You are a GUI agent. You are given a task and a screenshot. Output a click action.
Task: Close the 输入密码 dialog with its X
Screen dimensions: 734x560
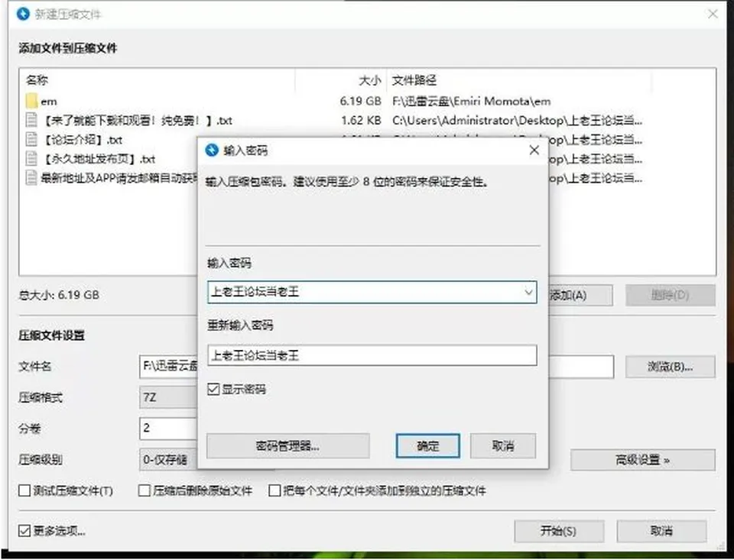pyautogui.click(x=534, y=151)
